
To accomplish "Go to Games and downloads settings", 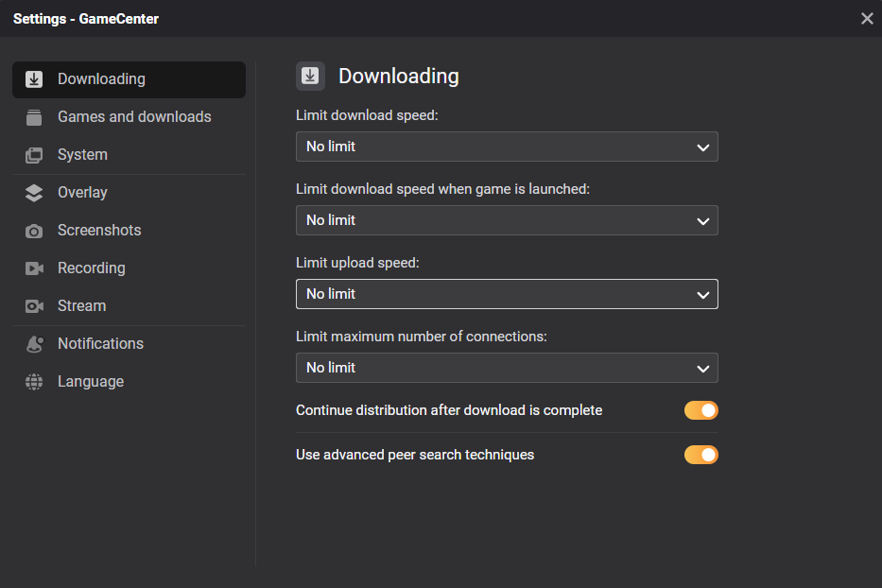I will click(x=134, y=117).
